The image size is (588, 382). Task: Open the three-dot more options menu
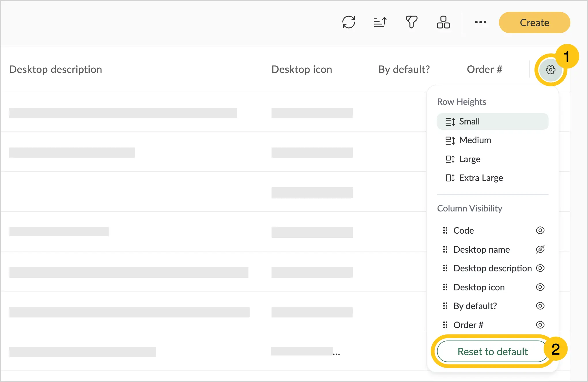click(480, 22)
